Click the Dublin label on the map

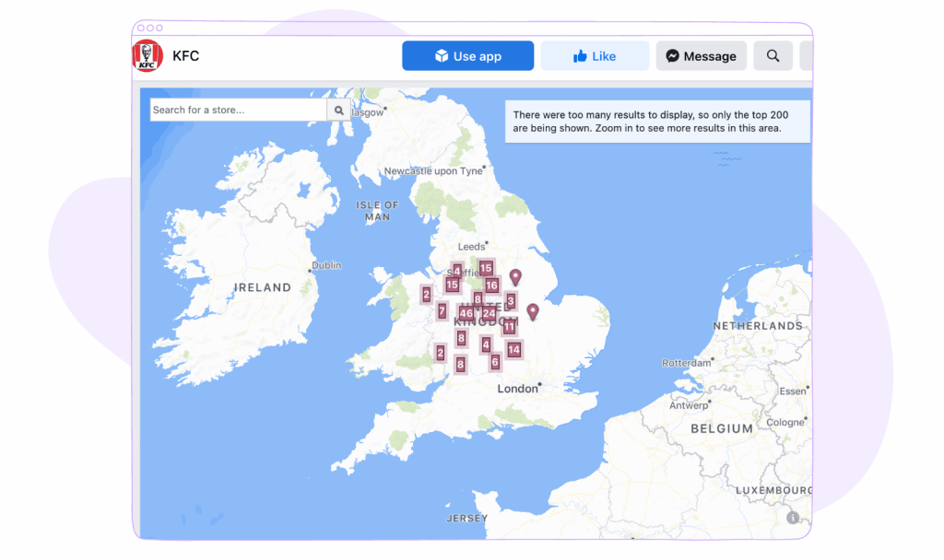(x=326, y=265)
